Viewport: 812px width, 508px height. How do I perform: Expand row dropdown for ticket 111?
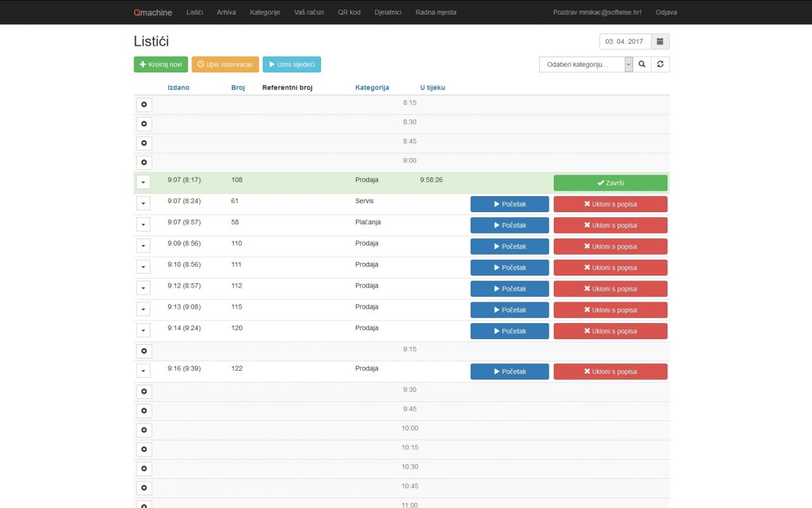143,267
